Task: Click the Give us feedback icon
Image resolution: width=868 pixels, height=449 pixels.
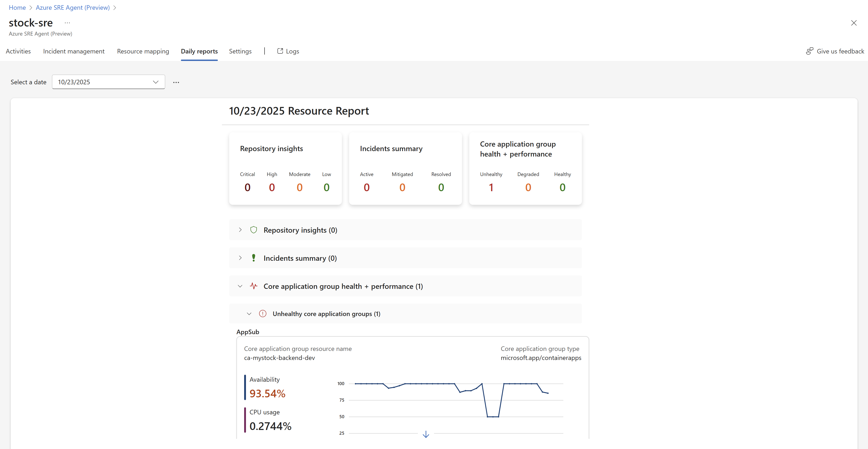Action: (x=809, y=51)
